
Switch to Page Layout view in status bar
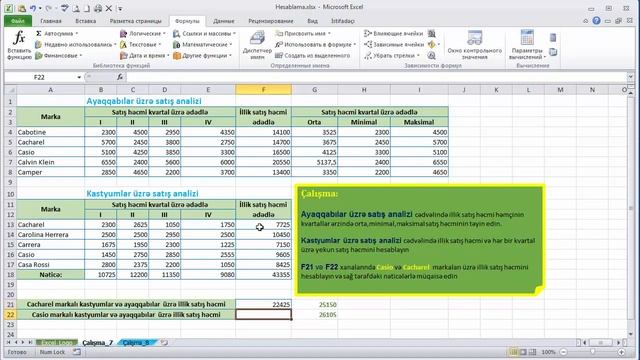coord(523,352)
